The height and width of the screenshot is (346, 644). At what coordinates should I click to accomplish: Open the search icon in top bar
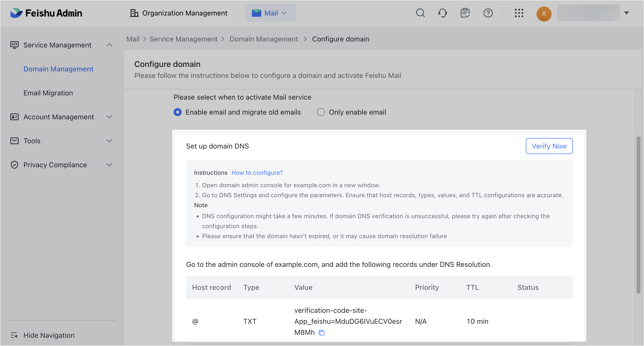[420, 13]
